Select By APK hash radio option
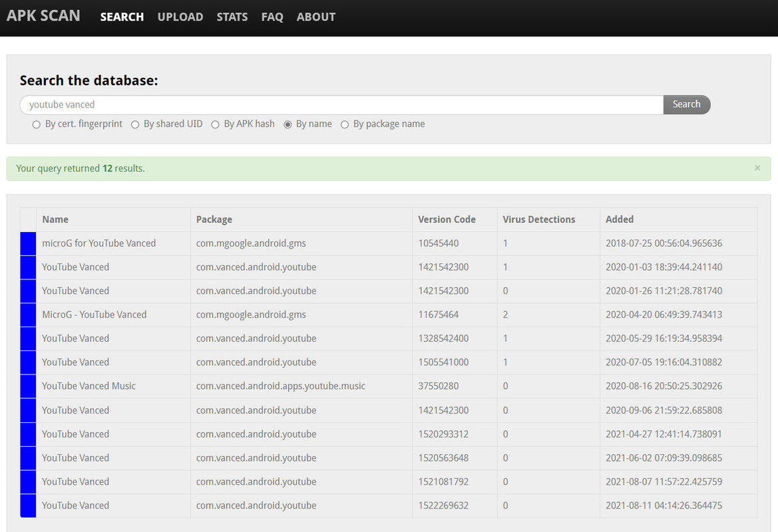The height and width of the screenshot is (532, 778). click(x=216, y=124)
